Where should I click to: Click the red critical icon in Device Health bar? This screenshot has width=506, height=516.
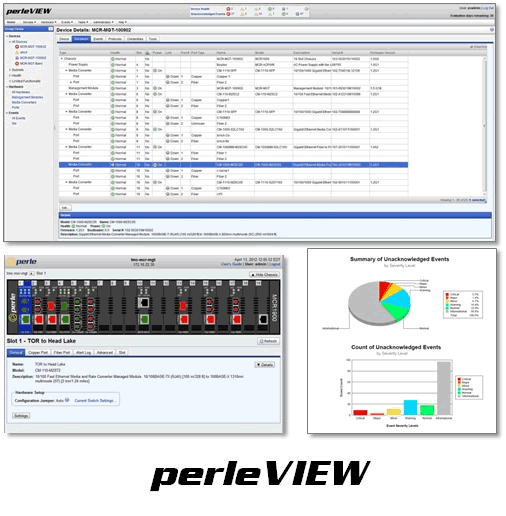(228, 9)
